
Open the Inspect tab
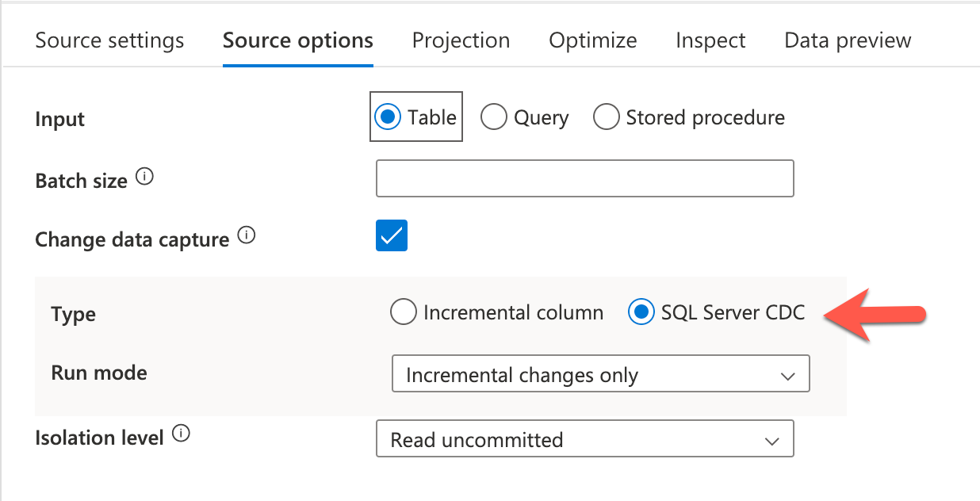[710, 40]
